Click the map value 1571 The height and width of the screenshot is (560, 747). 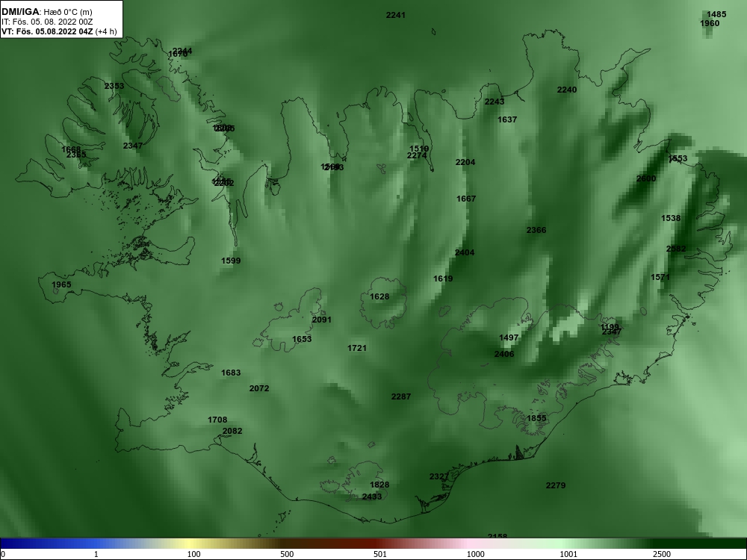[660, 277]
